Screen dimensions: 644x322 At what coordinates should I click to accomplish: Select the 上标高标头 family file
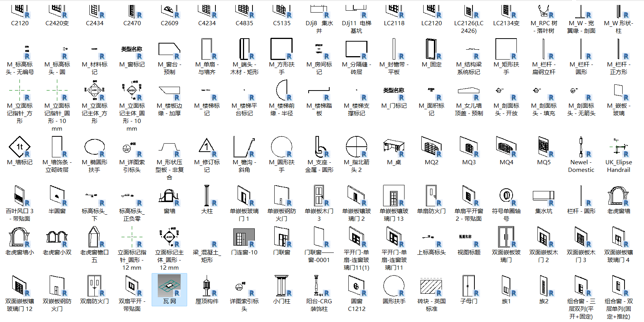(431, 244)
